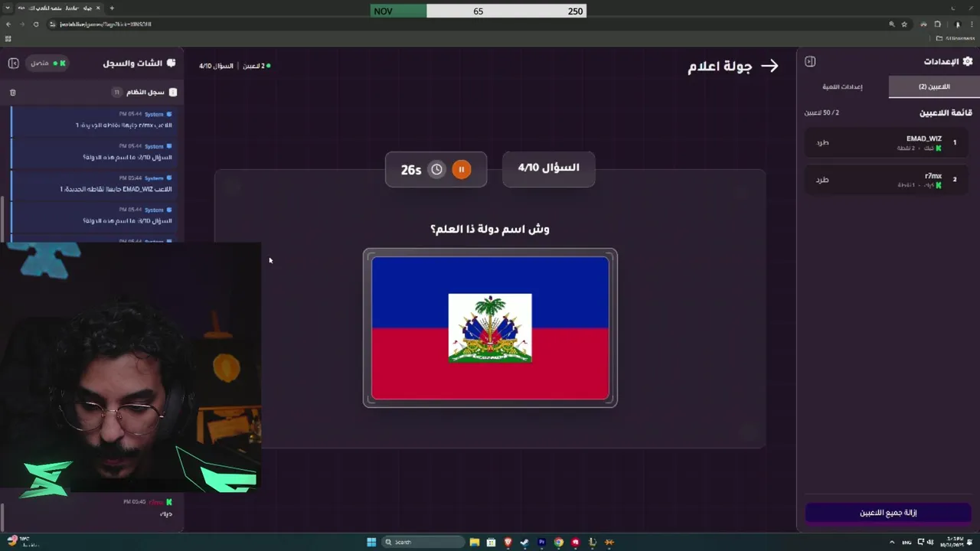Image resolution: width=980 pixels, height=551 pixels.
Task: Open Microsoft Store from taskbar
Action: click(491, 542)
